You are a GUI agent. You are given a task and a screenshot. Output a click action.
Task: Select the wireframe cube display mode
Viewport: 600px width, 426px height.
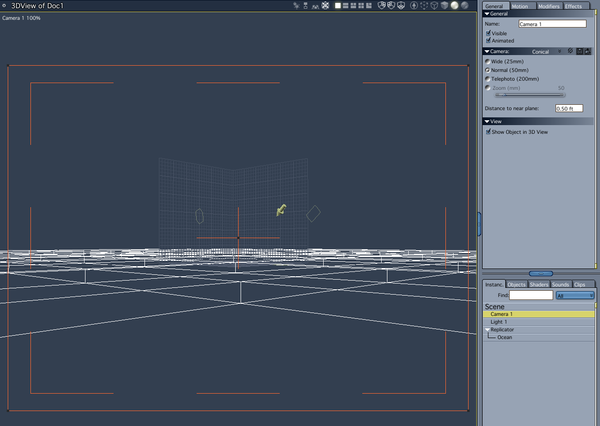coord(434,5)
